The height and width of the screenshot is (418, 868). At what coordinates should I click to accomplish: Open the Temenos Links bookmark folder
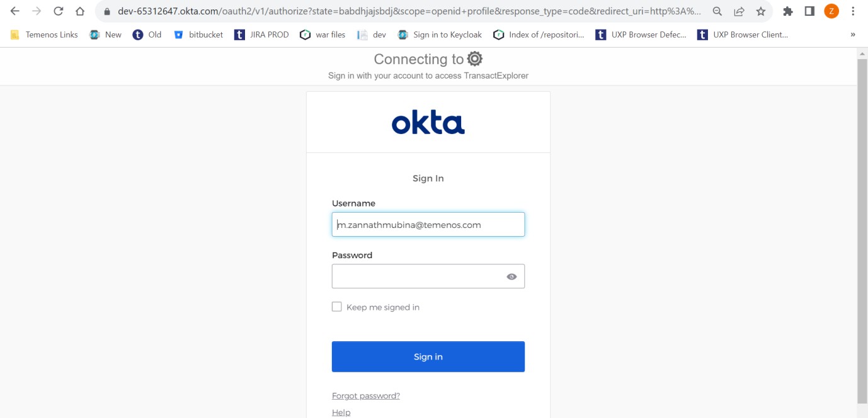[x=44, y=35]
